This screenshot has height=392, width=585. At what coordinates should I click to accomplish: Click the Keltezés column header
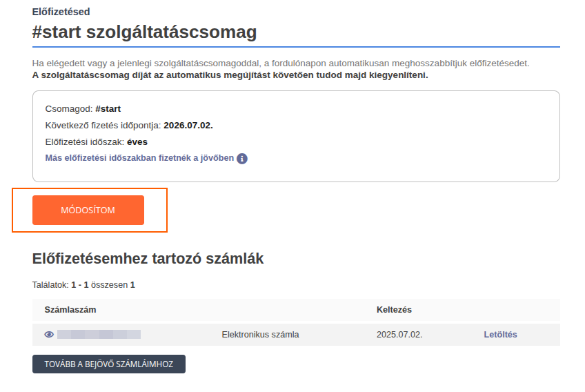click(394, 310)
